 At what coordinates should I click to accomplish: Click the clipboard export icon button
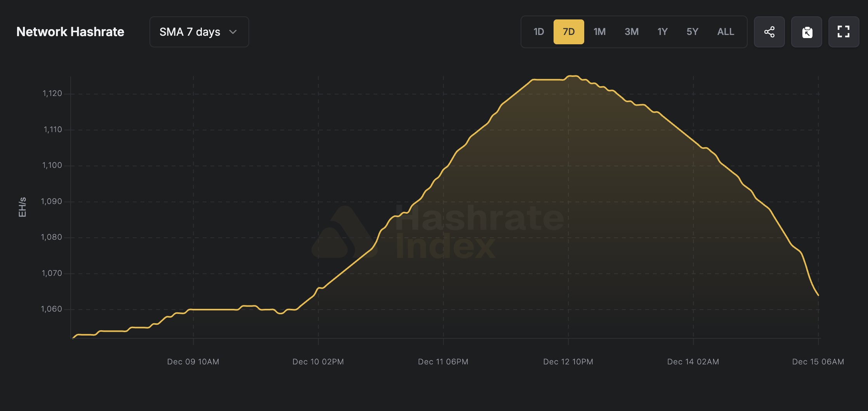click(806, 32)
